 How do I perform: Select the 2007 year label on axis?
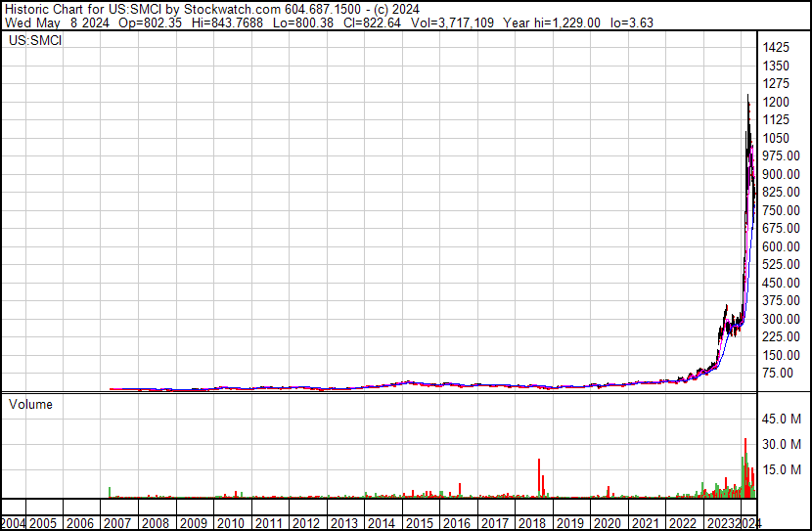pyautogui.click(x=117, y=523)
